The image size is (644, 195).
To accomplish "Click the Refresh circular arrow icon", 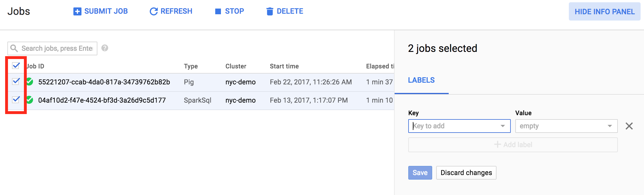I will pyautogui.click(x=154, y=11).
